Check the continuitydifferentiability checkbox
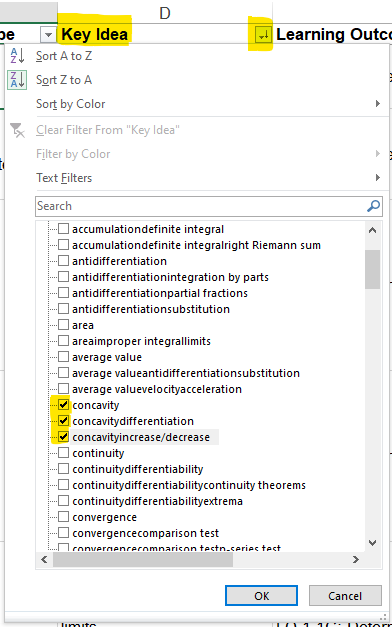392x627 pixels. [x=63, y=469]
